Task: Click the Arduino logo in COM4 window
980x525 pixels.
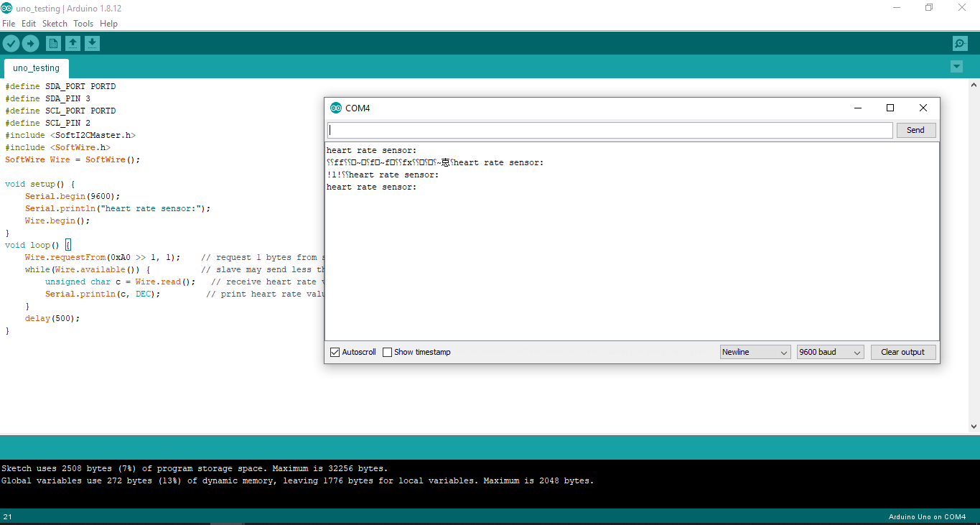Action: (x=335, y=108)
